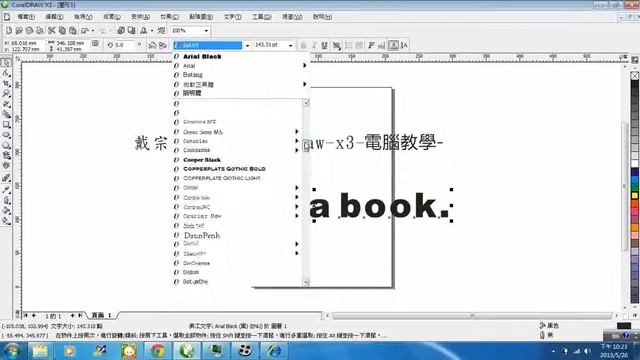The width and height of the screenshot is (640, 360).
Task: Select the Interactive Fill tool in the toolbox
Action: [6, 221]
